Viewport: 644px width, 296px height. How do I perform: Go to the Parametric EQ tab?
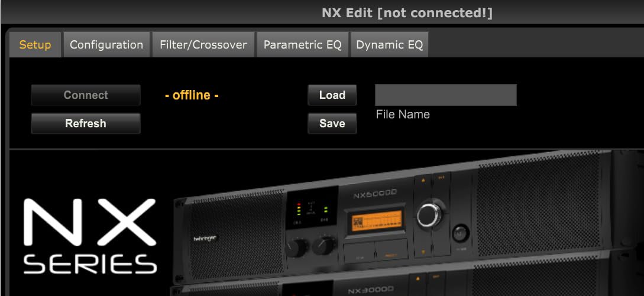coord(303,44)
